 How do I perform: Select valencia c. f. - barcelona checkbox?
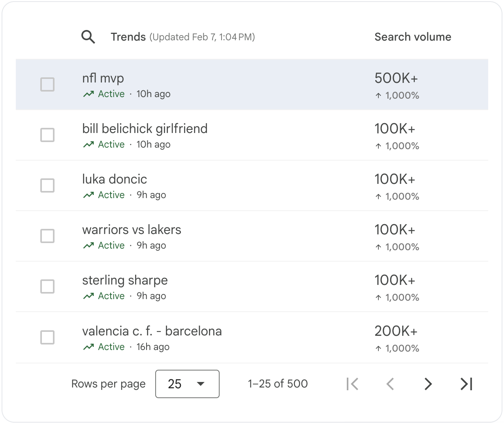click(x=47, y=337)
